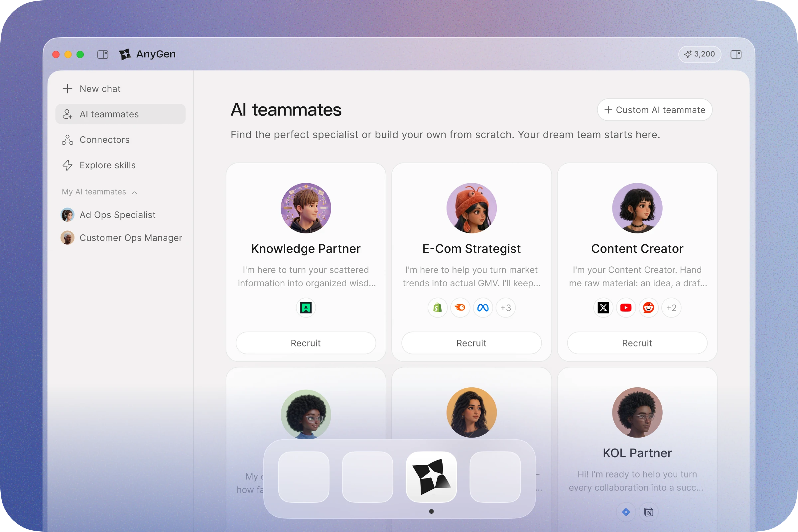Click the green connector icon on Knowledge Partner
Image resolution: width=798 pixels, height=532 pixels.
[306, 308]
